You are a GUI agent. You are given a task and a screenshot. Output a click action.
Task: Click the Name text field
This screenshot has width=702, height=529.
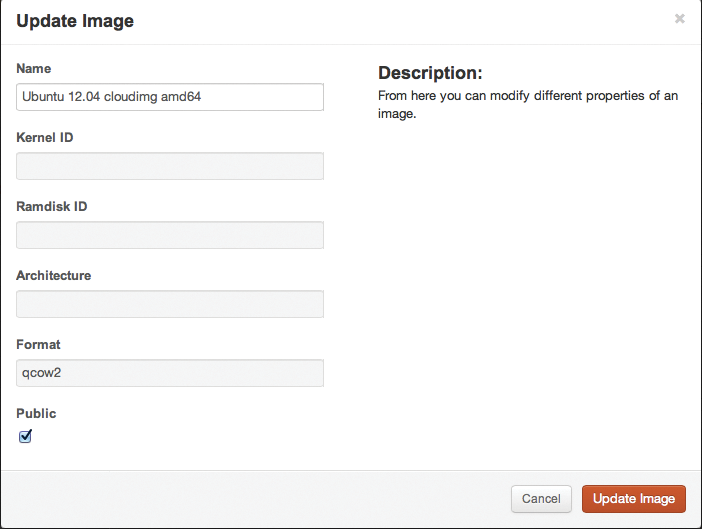pyautogui.click(x=170, y=97)
